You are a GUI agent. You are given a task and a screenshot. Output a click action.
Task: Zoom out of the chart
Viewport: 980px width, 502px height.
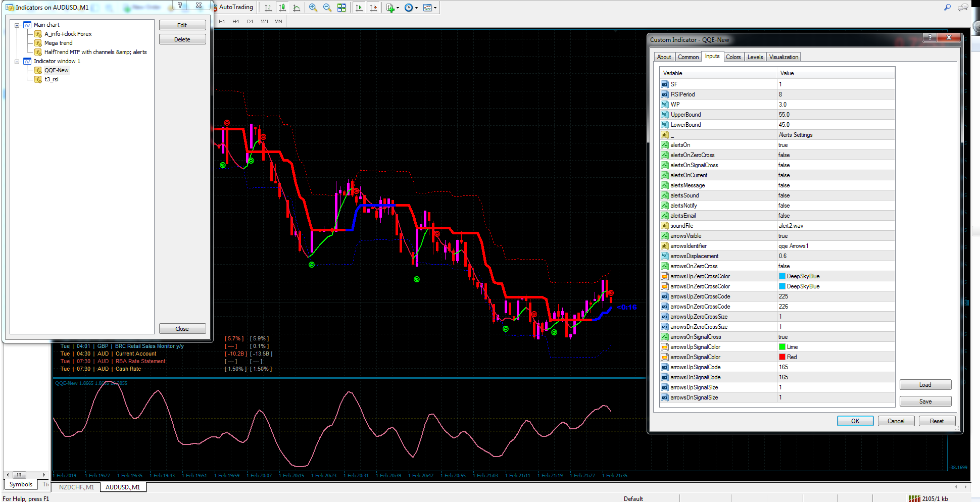click(x=327, y=8)
